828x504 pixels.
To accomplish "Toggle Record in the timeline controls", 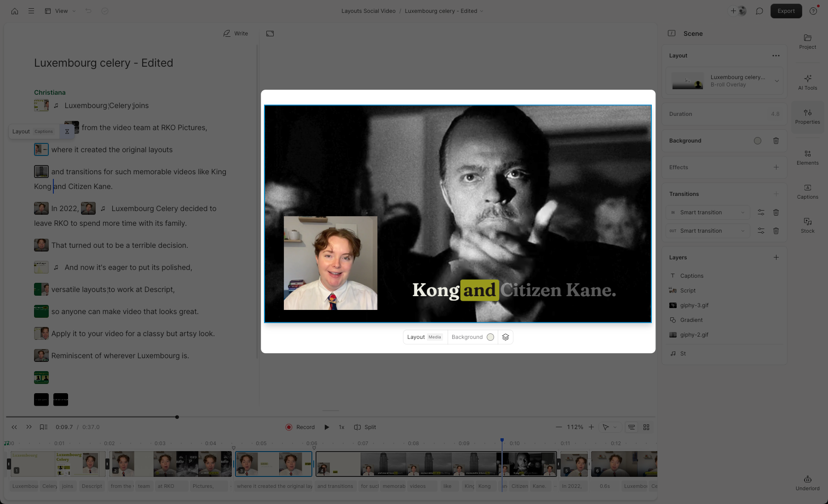I will pyautogui.click(x=300, y=427).
